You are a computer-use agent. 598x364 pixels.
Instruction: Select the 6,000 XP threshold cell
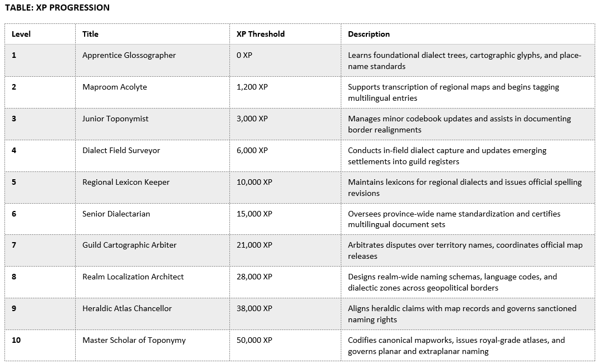(x=252, y=150)
